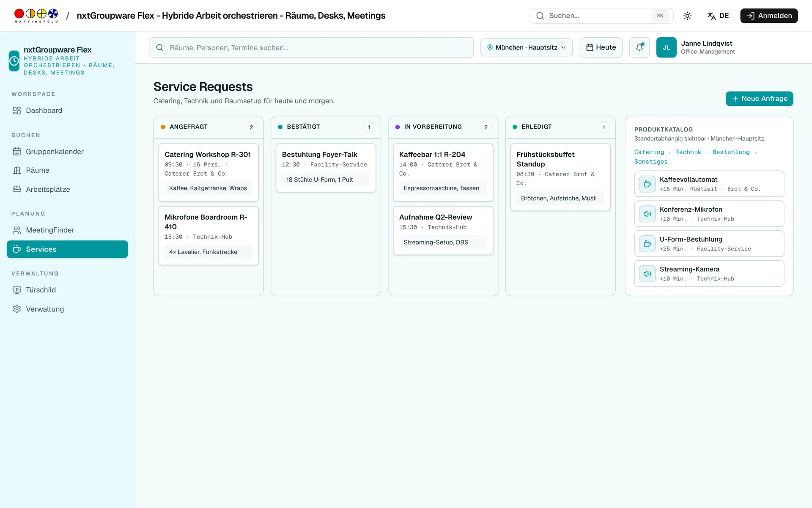Viewport: 812px width, 508px height.
Task: Click Streaming-Kamera speaker icon in catalog
Action: click(647, 274)
